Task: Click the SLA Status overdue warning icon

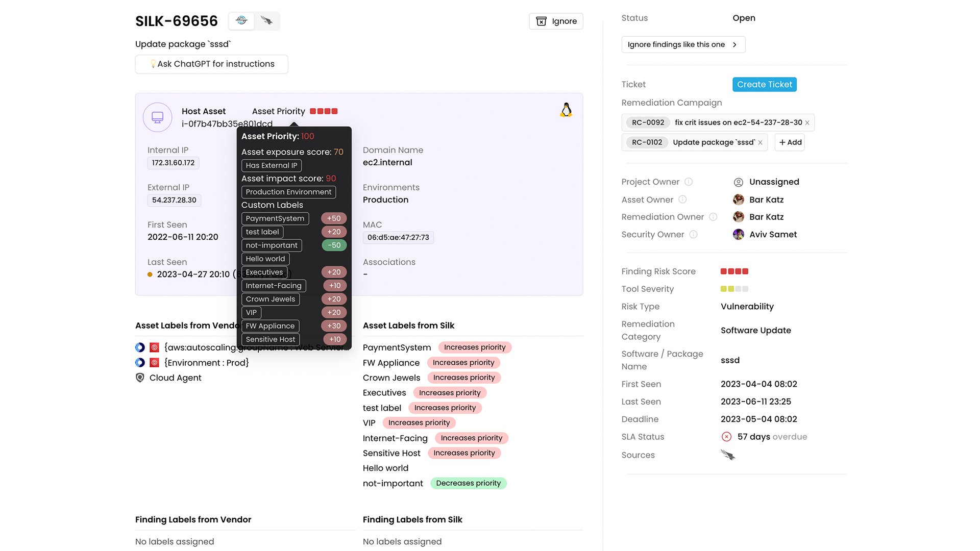Action: tap(726, 437)
